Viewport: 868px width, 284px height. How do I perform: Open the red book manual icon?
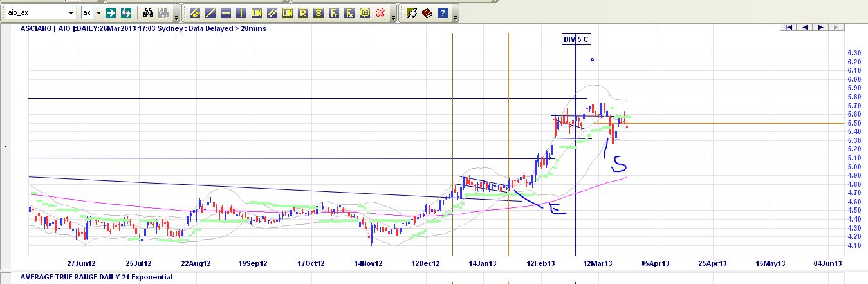click(427, 12)
